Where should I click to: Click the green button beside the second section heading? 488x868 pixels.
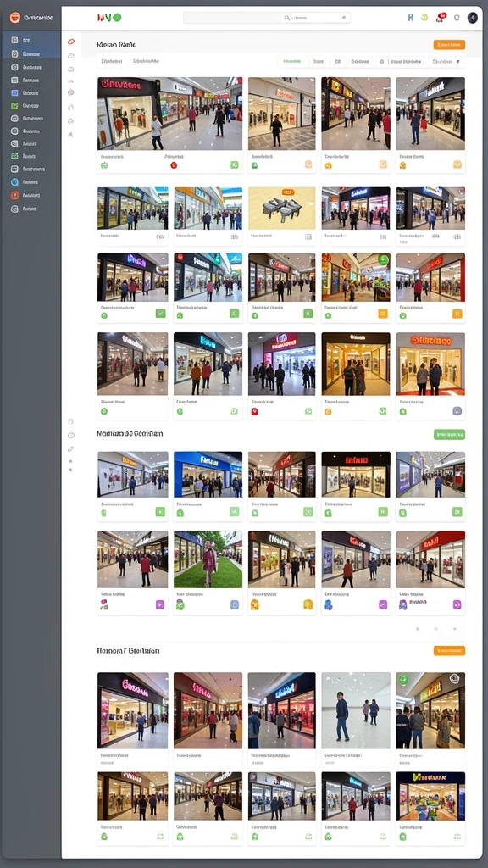point(449,435)
